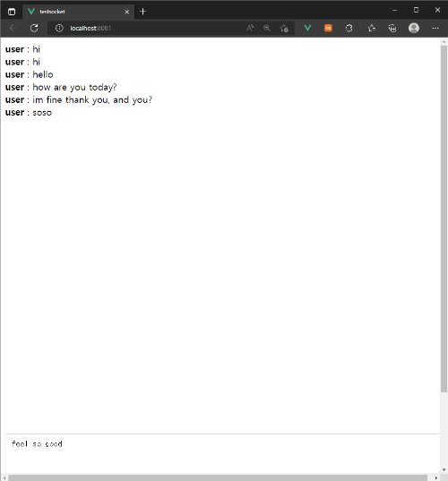Open the orange extension icon

click(328, 29)
